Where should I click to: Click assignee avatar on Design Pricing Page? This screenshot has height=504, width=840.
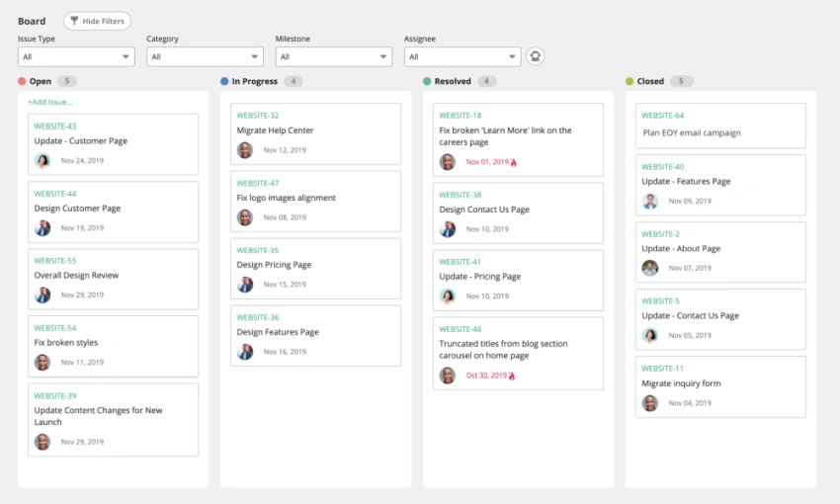tap(245, 285)
